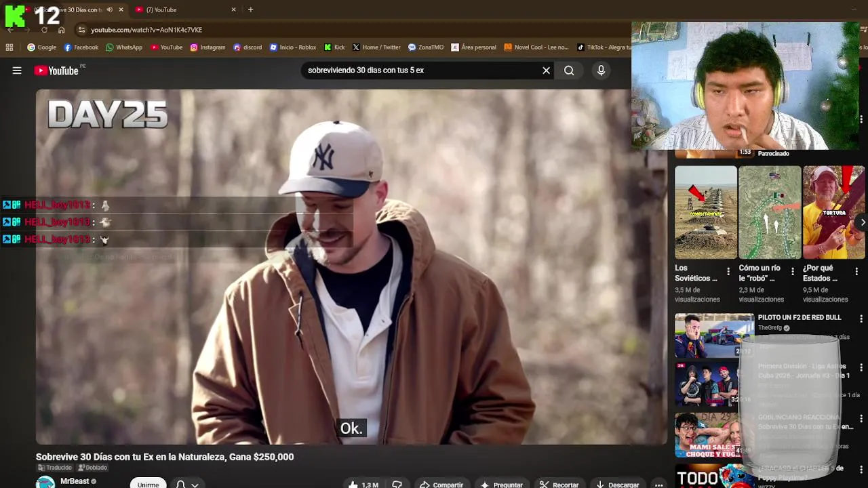Open Cómo un río le robó short
868x488 pixels.
coord(770,212)
